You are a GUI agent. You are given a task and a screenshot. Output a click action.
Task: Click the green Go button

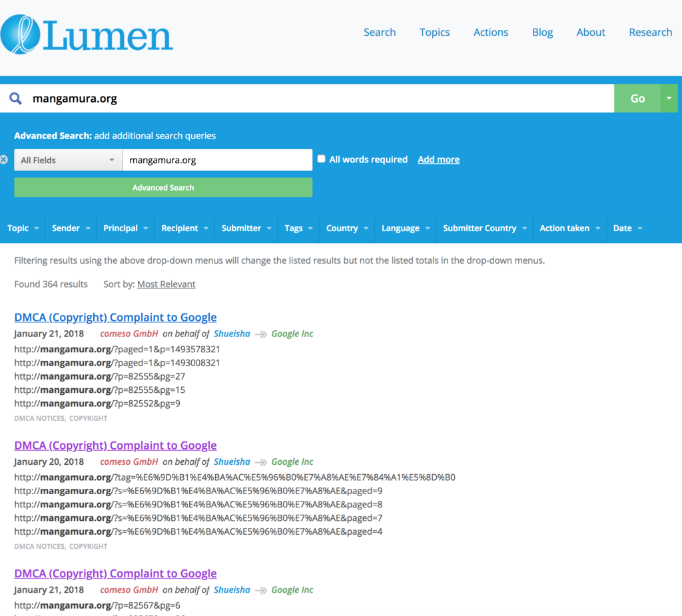tap(637, 99)
